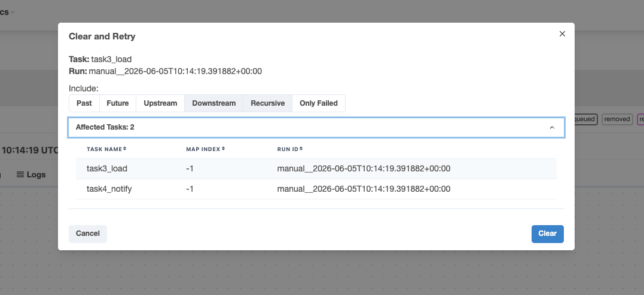Toggle the Future include option

(118, 103)
